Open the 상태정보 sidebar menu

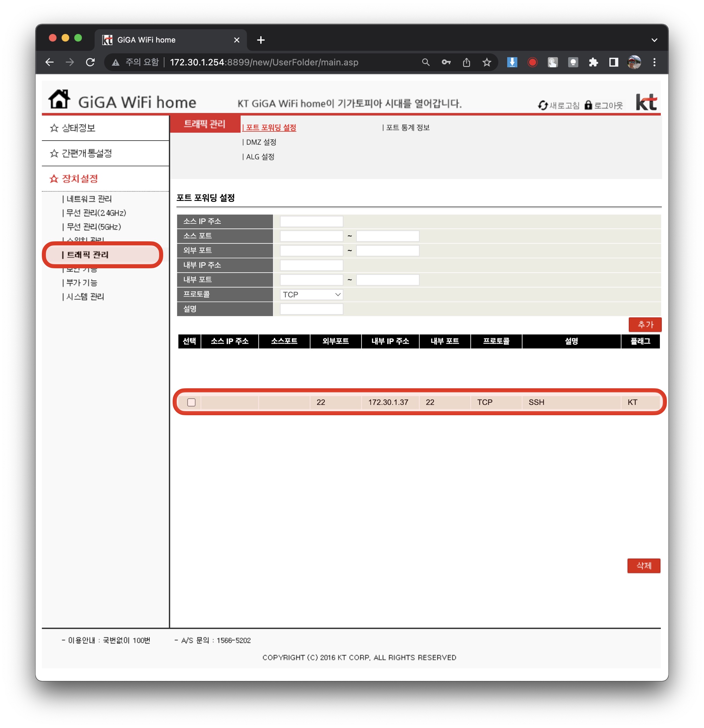[x=78, y=128]
